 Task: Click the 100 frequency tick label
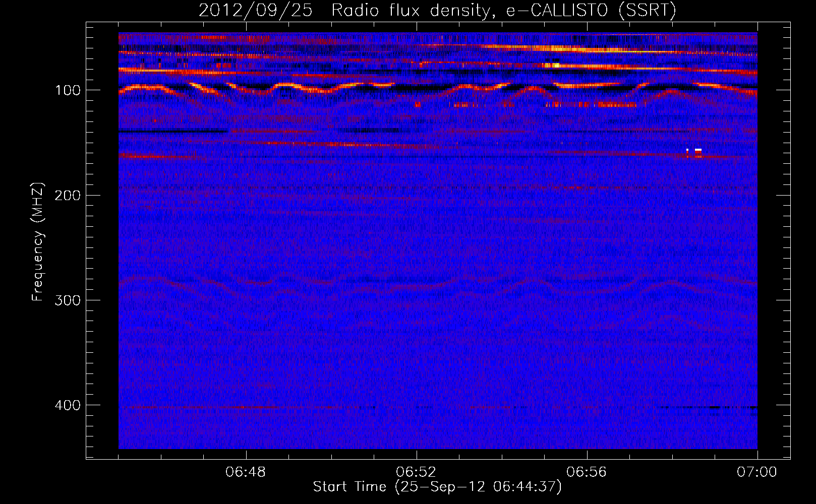[68, 90]
